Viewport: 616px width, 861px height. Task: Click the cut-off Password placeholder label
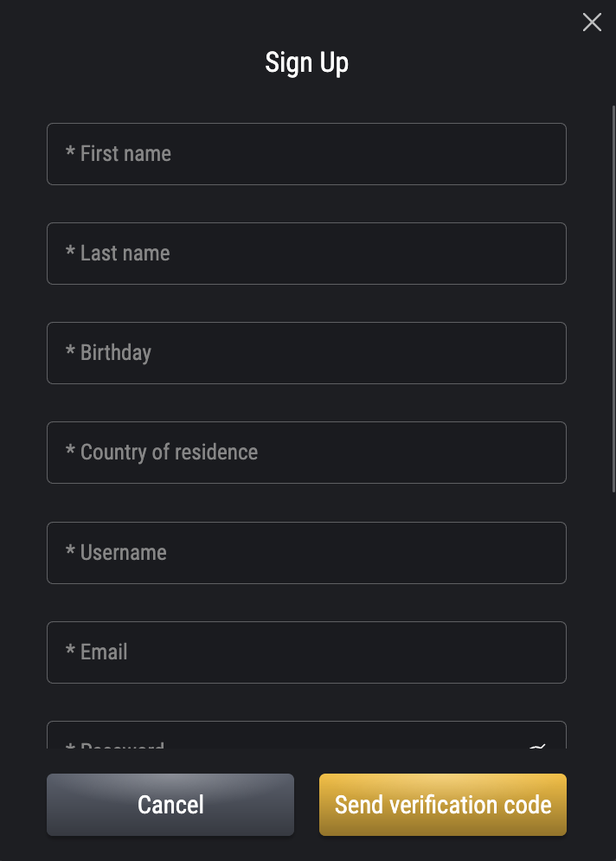click(x=122, y=744)
